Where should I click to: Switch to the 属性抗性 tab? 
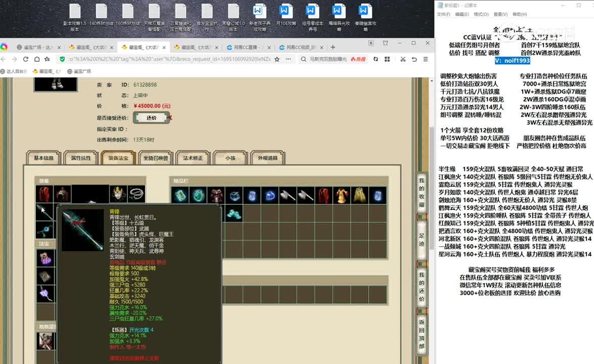(81, 158)
